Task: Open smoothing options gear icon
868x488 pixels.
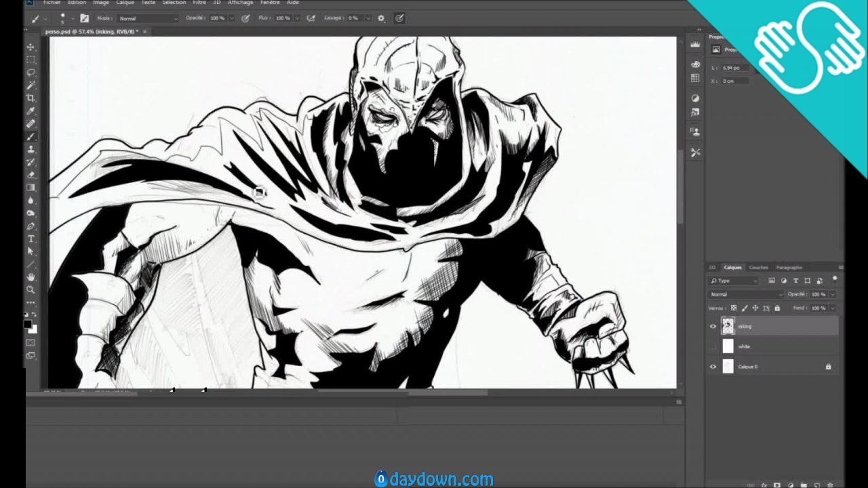Action: point(381,18)
